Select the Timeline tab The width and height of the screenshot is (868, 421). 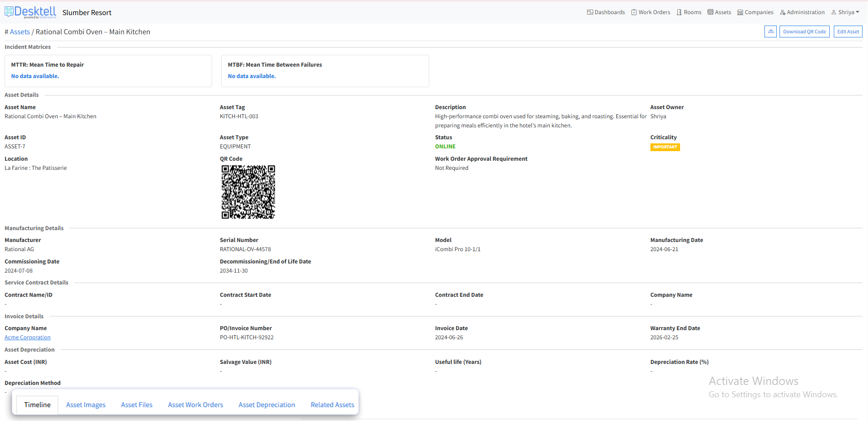click(37, 405)
